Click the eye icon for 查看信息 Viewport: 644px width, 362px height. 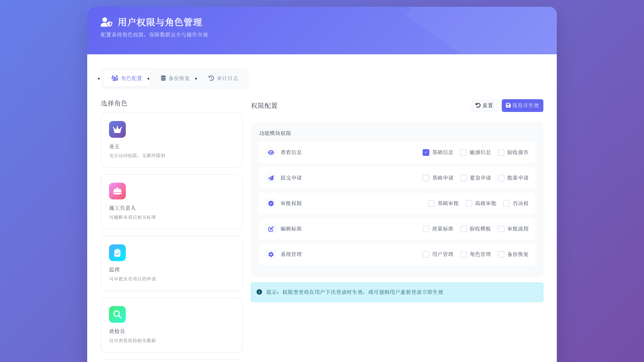(271, 152)
